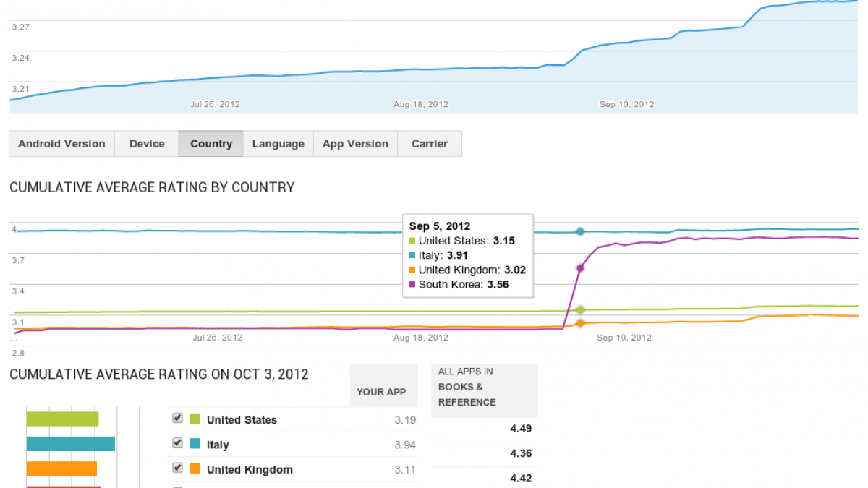Image resolution: width=868 pixels, height=488 pixels.
Task: Click the teal Italy bar in bar chart
Action: coord(71,444)
